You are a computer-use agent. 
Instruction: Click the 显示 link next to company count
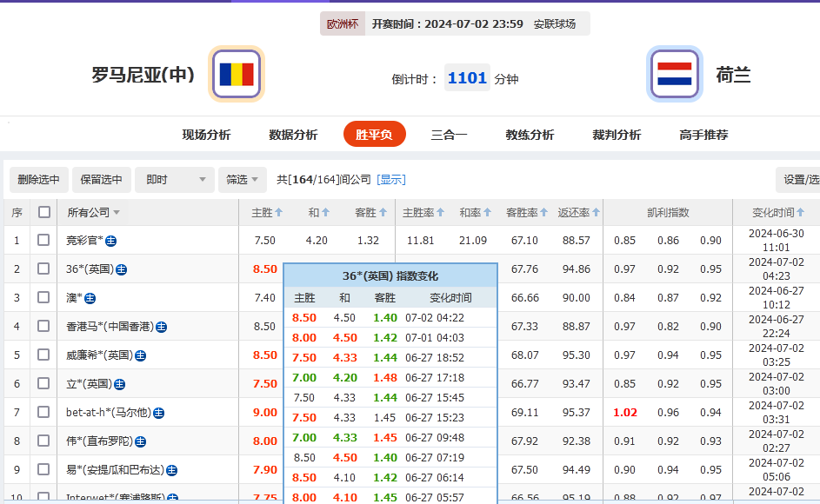click(390, 180)
